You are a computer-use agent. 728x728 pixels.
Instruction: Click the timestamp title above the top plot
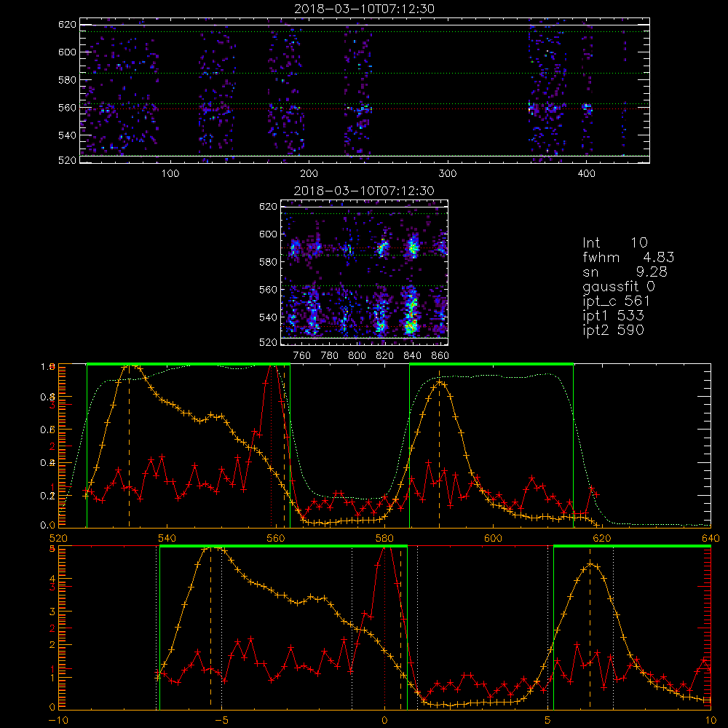point(364,9)
